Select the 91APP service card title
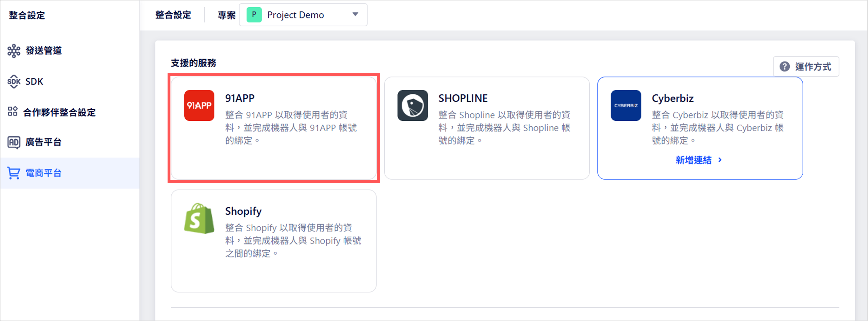Image resolution: width=868 pixels, height=321 pixels. tap(240, 98)
